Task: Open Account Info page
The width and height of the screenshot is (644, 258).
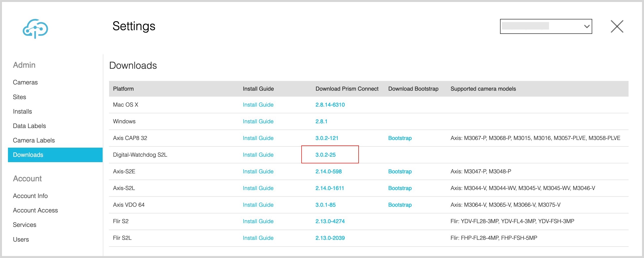Action: click(30, 196)
